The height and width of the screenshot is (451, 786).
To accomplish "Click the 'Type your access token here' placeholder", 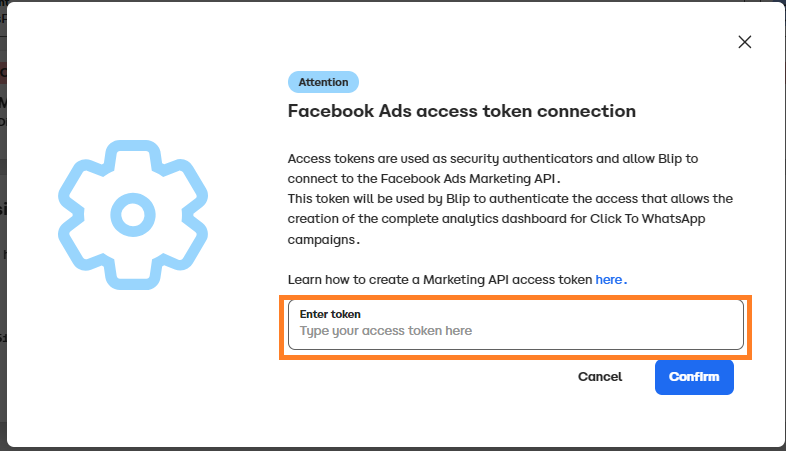I will [385, 331].
